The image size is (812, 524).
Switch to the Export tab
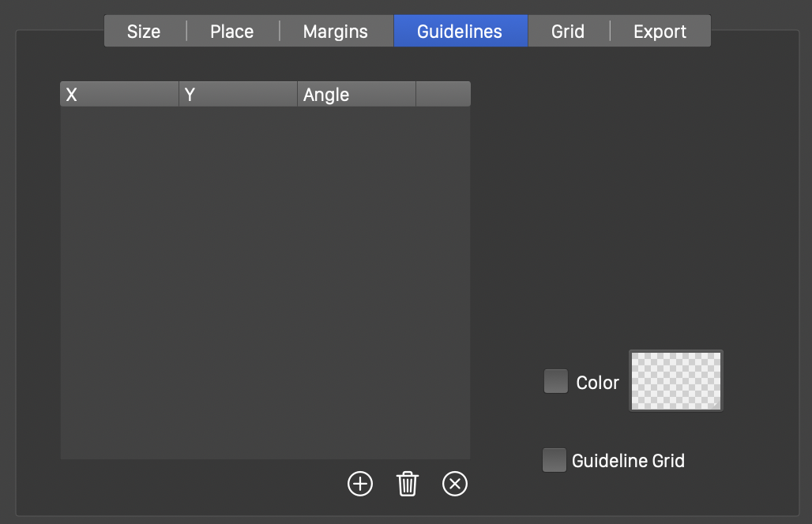[x=660, y=32]
